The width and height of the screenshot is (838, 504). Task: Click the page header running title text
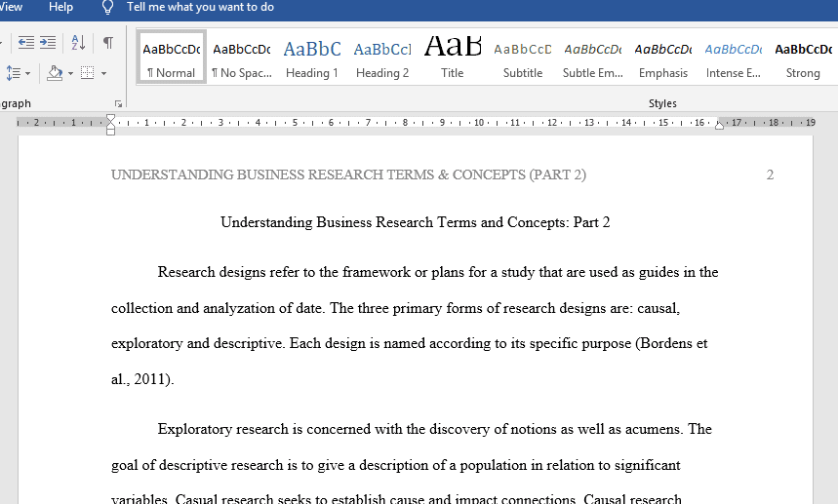click(348, 174)
